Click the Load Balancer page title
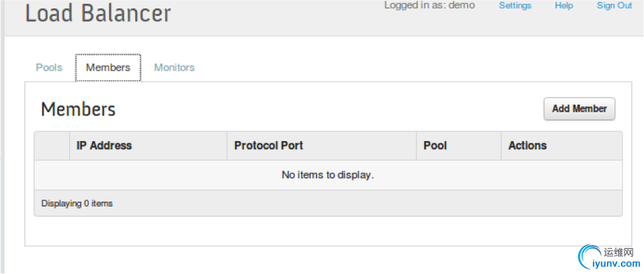 [x=98, y=13]
